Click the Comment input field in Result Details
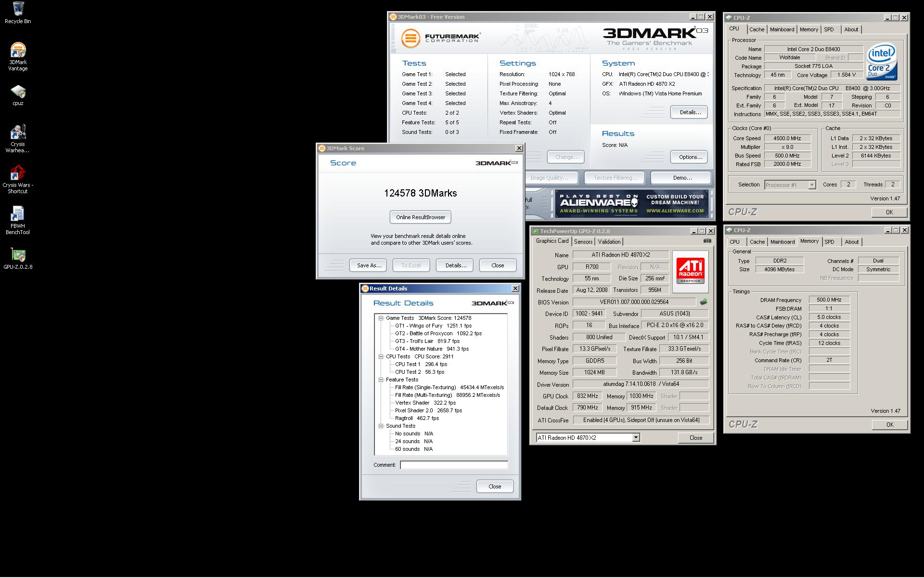 coord(454,465)
